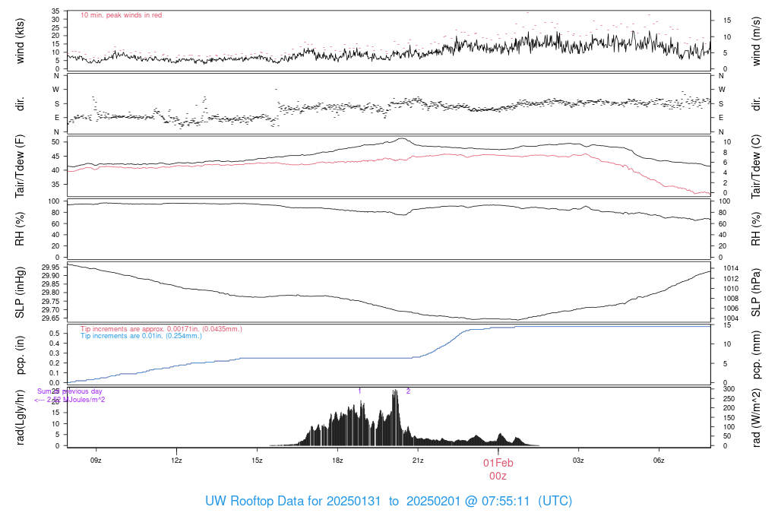This screenshot has width=778, height=532.
Task: Click the 300 W/m^2 tick label
Action: [729, 389]
